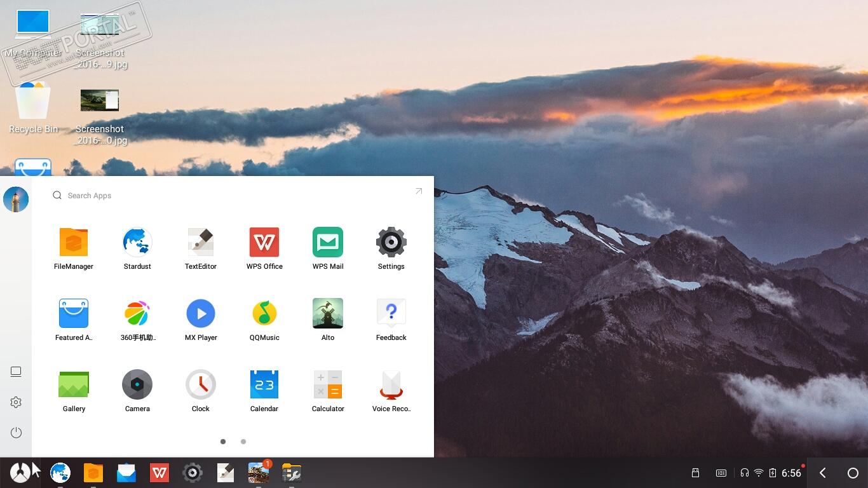The height and width of the screenshot is (488, 868).
Task: Open WPS Office from the taskbar
Action: tap(159, 473)
